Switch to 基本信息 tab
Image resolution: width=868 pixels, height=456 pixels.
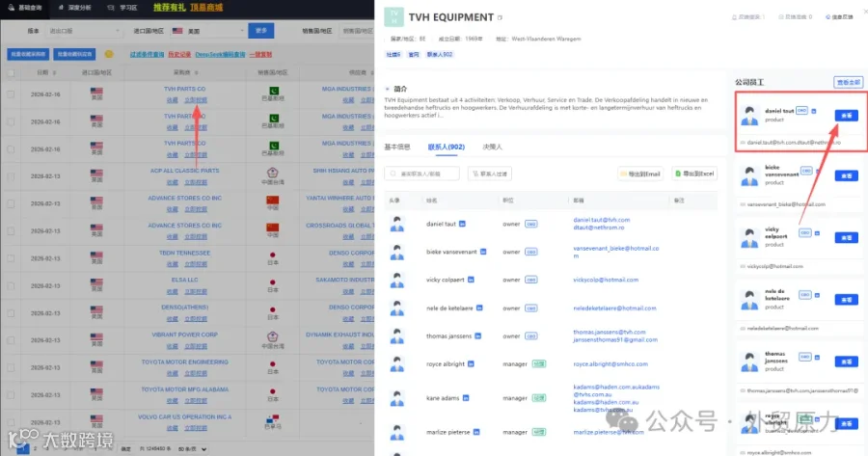(x=397, y=147)
